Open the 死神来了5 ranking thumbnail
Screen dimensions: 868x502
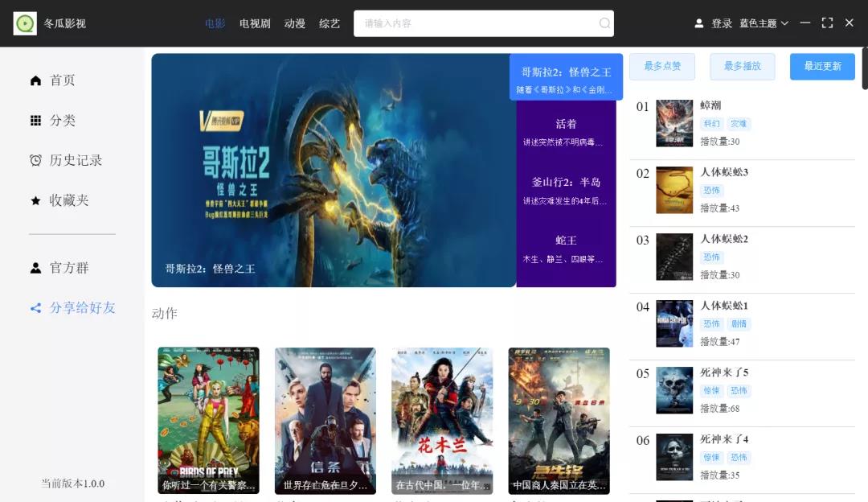click(674, 390)
